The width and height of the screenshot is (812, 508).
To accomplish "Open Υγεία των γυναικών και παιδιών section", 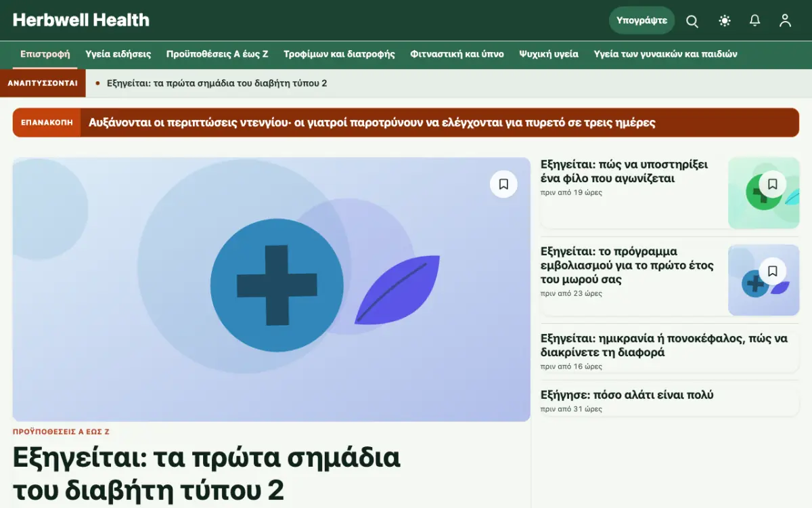I will (665, 54).
